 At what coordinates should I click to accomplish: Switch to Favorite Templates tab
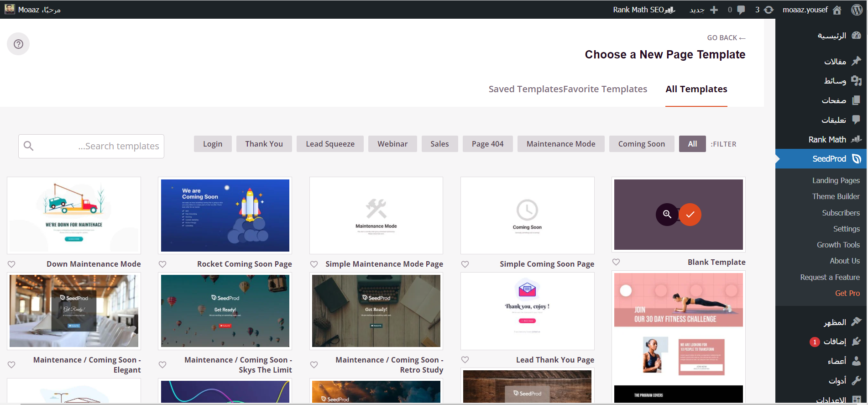(x=605, y=89)
